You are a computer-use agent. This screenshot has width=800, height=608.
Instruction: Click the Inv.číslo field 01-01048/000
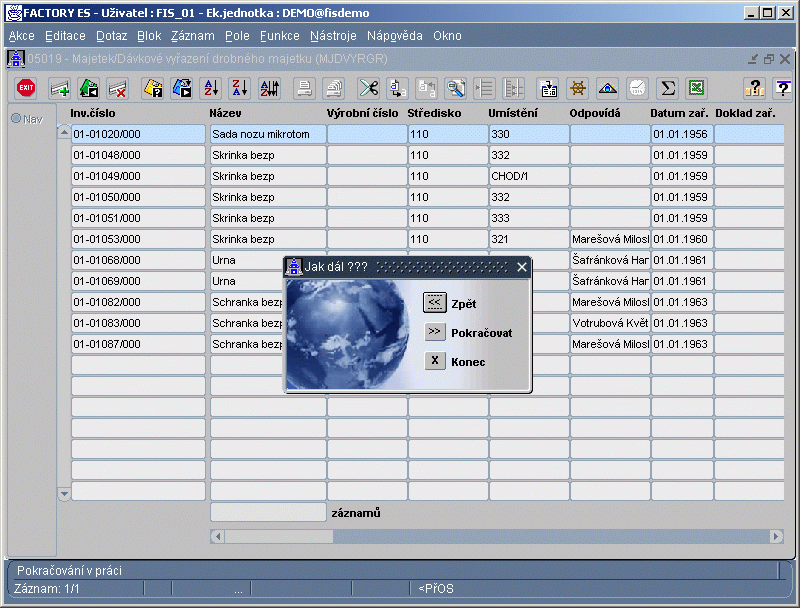(x=138, y=155)
